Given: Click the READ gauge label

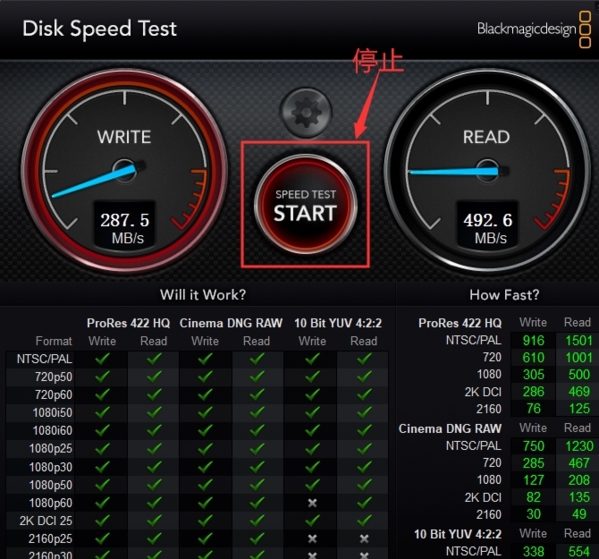Looking at the screenshot, I should pos(486,137).
